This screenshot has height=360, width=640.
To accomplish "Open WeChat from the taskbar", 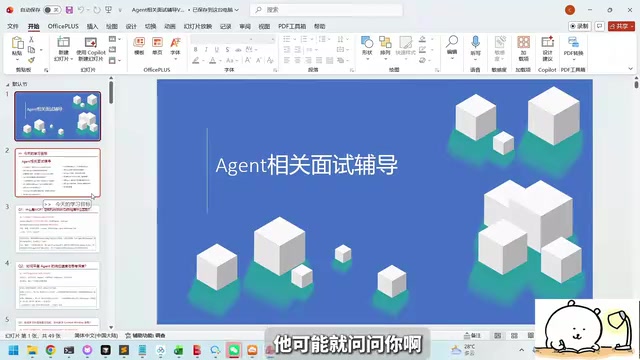I will [x=234, y=350].
